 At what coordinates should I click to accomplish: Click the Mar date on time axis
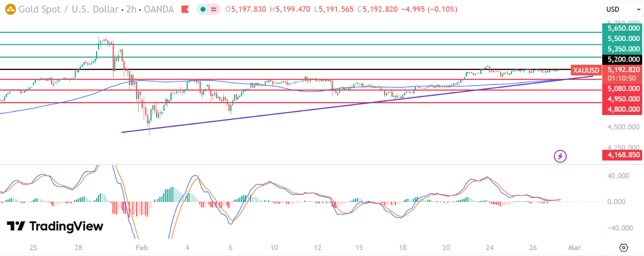click(574, 247)
